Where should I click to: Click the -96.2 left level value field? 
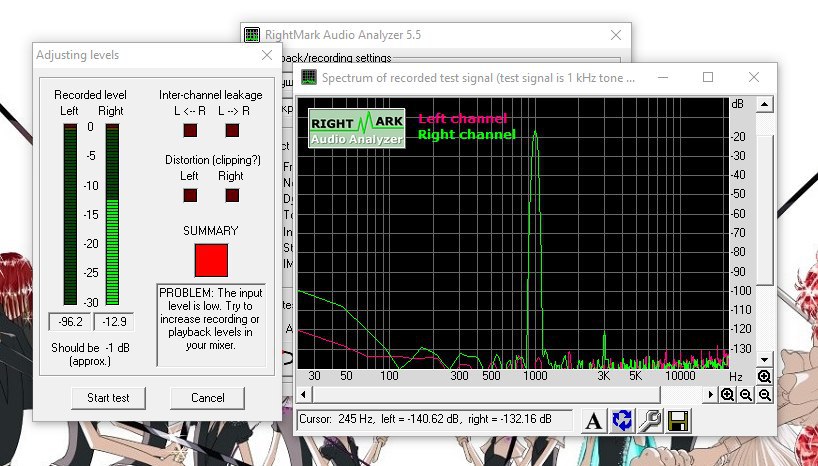point(70,321)
